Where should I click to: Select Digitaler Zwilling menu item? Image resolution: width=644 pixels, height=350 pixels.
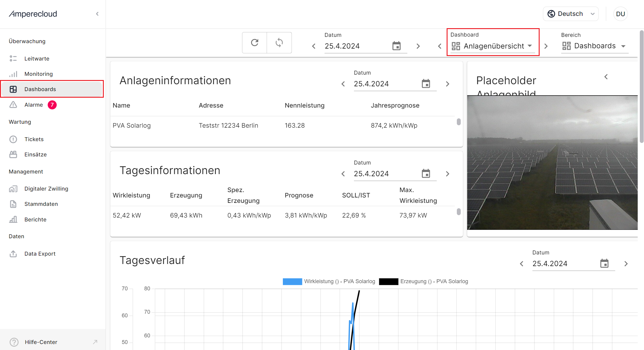[x=46, y=189]
